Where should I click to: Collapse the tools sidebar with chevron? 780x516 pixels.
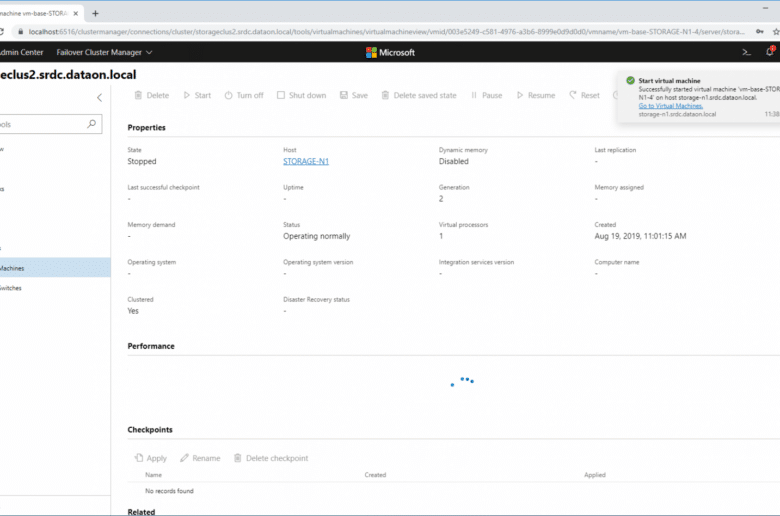point(99,98)
